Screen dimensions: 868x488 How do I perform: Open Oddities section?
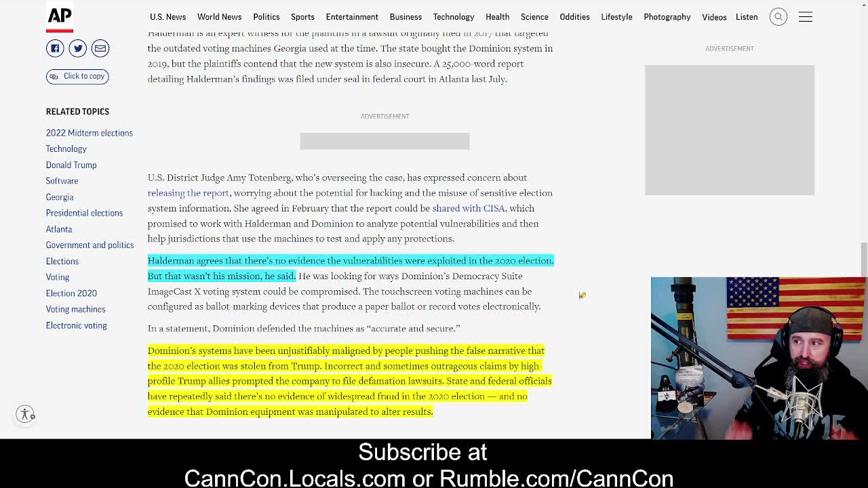point(574,17)
